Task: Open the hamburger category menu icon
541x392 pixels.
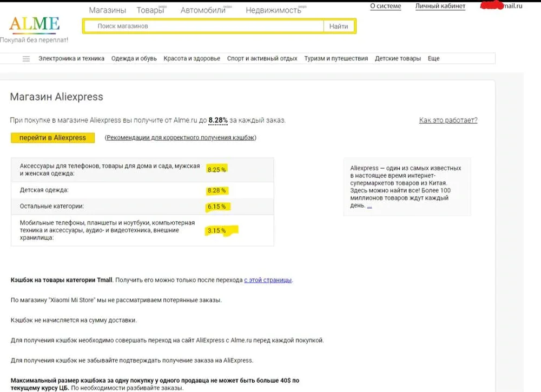Action: (x=26, y=58)
